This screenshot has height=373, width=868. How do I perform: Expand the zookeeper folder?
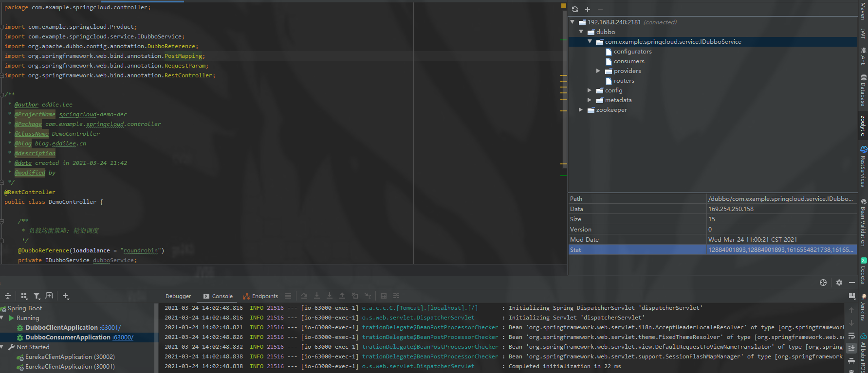(x=581, y=110)
